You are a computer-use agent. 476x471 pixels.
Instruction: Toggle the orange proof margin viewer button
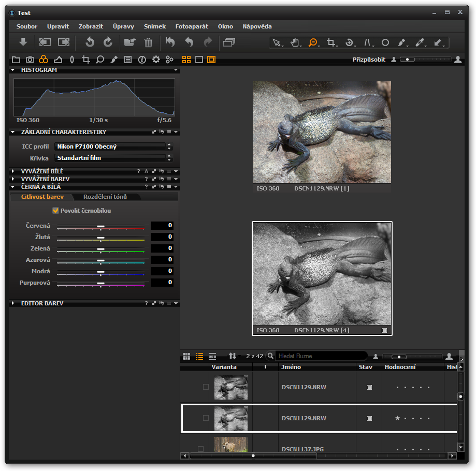[211, 60]
